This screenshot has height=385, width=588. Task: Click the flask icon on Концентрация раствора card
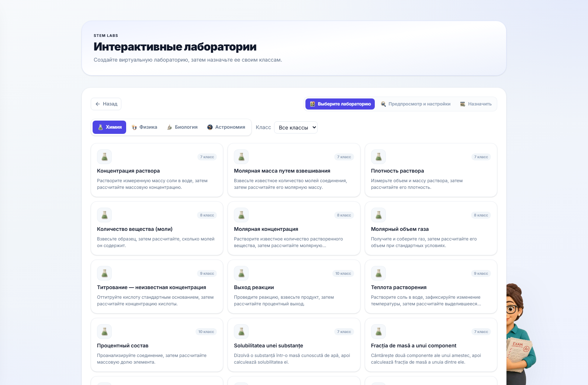(x=104, y=157)
